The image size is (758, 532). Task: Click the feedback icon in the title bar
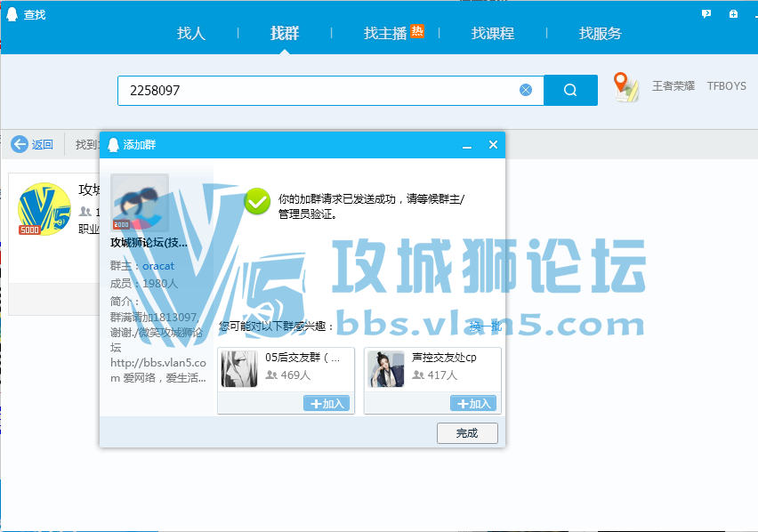[x=706, y=14]
